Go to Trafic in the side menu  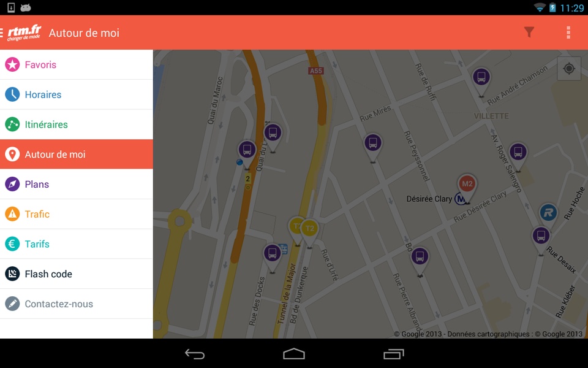(x=77, y=214)
